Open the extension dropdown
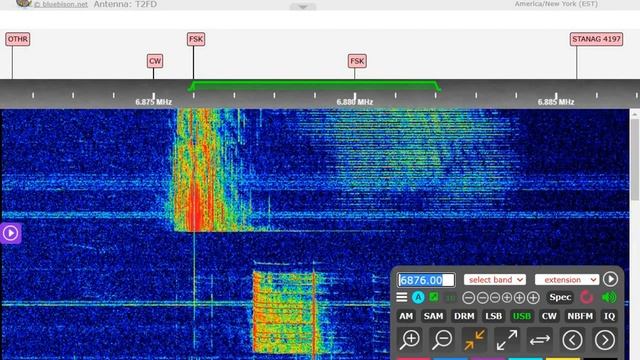Screen dimensions: 640x360 (x=567, y=280)
